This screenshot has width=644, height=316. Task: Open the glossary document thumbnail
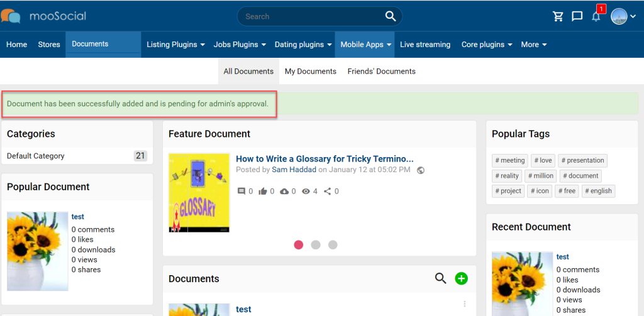199,193
